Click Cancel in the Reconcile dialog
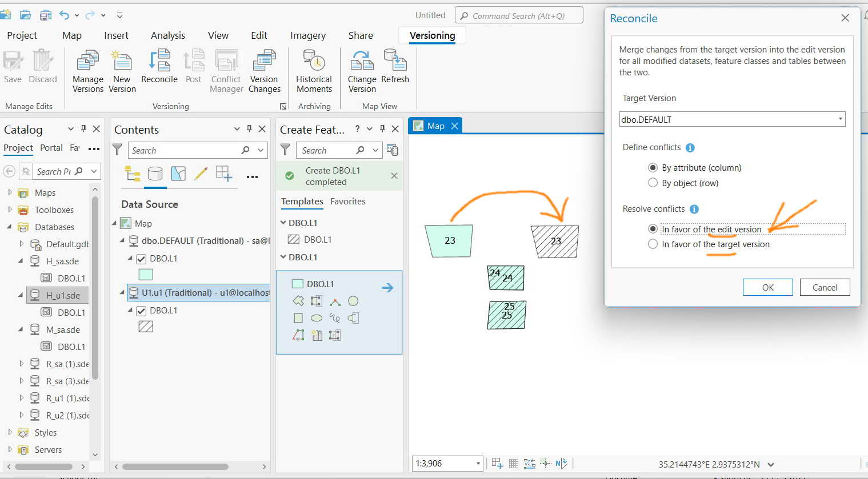Screen dimensions: 868x479 point(825,287)
